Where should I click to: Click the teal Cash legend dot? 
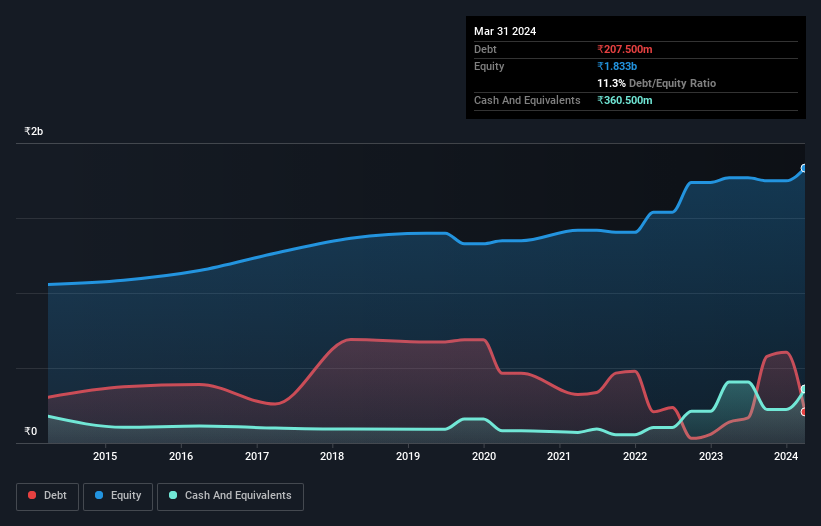(173, 495)
